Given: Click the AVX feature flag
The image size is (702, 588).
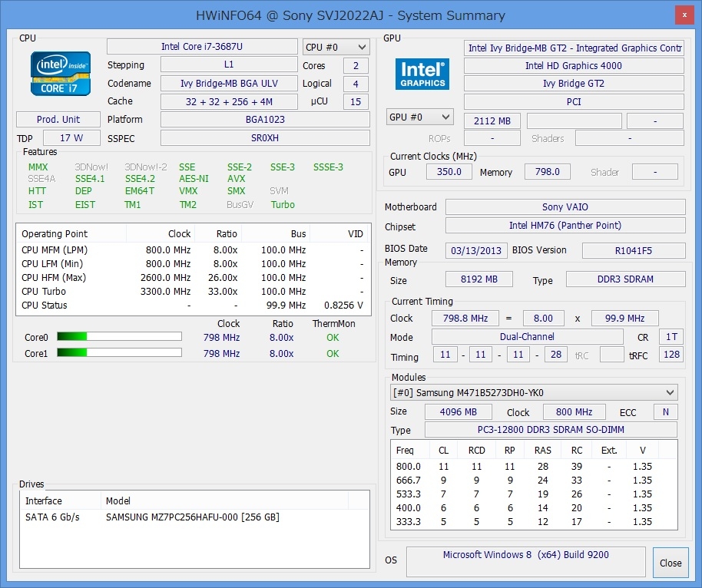Looking at the screenshot, I should tap(236, 179).
